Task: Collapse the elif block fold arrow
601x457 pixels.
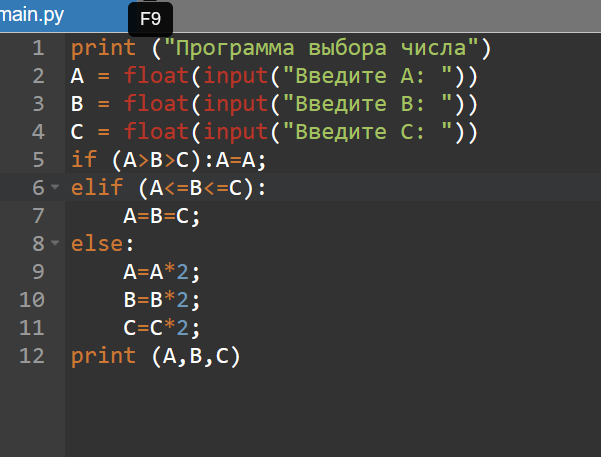Action: tap(55, 187)
